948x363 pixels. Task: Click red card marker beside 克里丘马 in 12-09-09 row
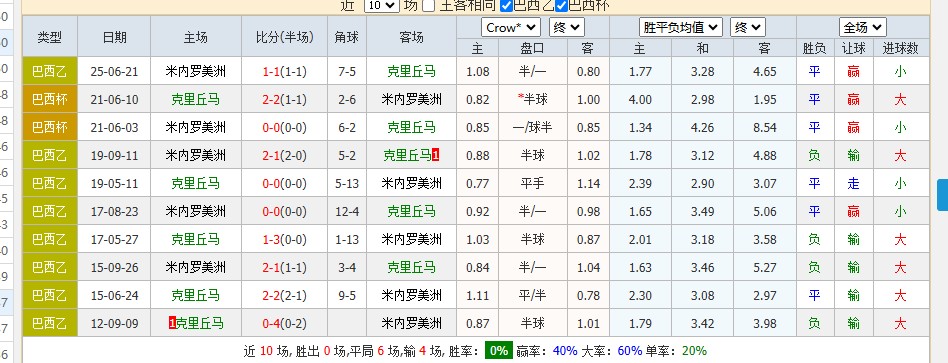pos(172,323)
